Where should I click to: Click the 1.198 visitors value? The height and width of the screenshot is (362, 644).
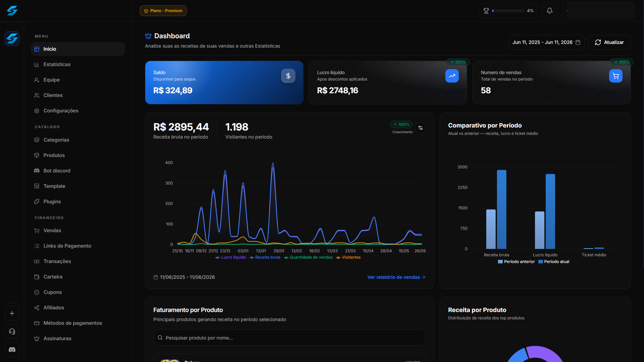point(237,127)
